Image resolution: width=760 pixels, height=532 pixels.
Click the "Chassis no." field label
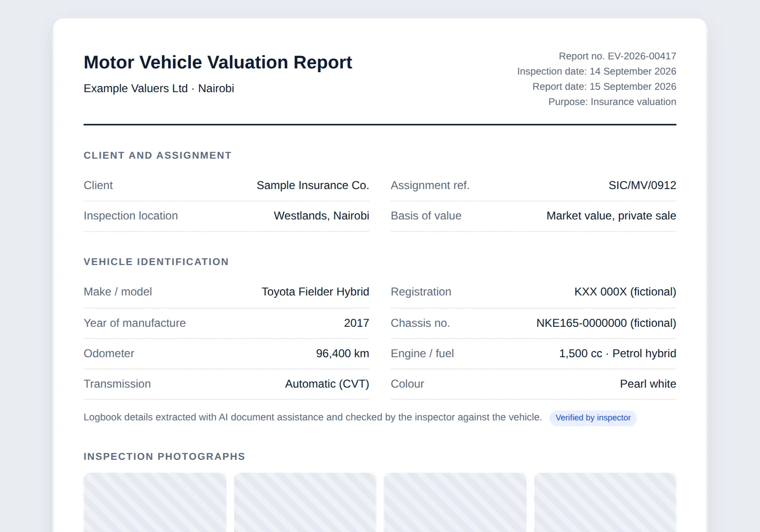420,323
